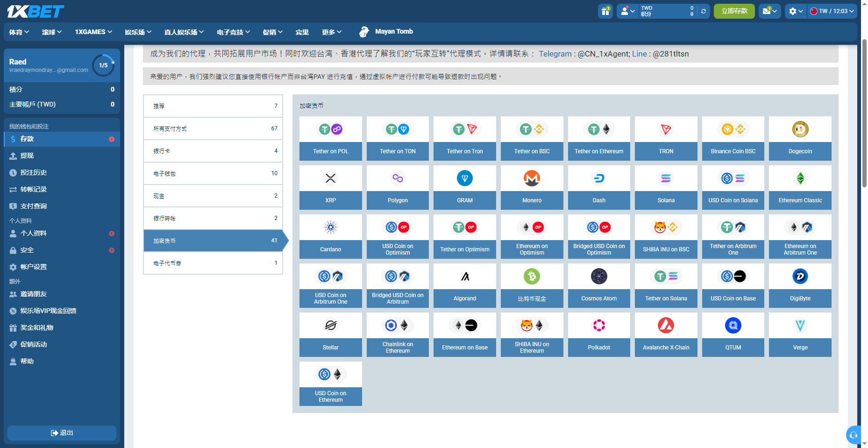
Task: Select the 现金 cash category
Action: (x=213, y=196)
